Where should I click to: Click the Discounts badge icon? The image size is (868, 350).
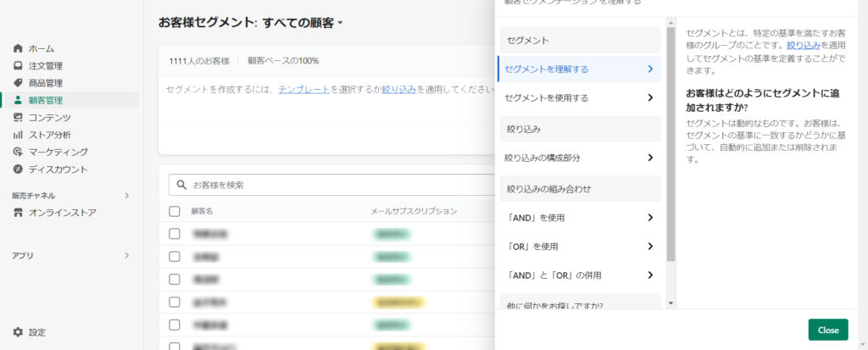[x=18, y=169]
